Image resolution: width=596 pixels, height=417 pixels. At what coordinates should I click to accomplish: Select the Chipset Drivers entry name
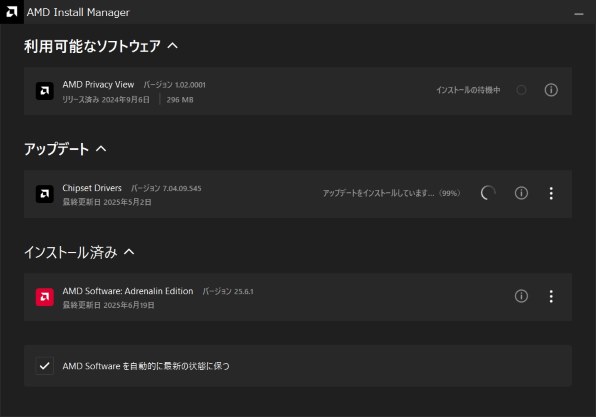tap(92, 188)
